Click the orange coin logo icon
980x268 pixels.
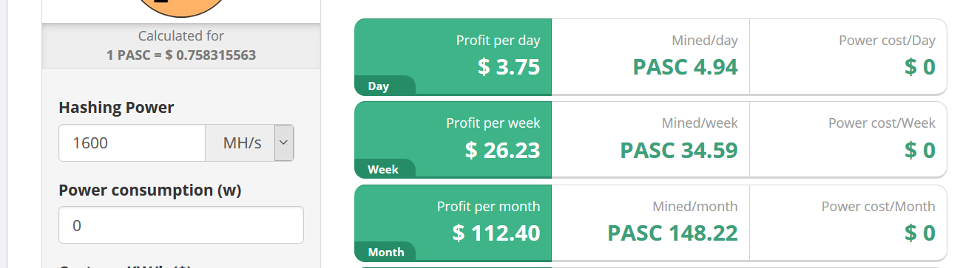pos(181,8)
